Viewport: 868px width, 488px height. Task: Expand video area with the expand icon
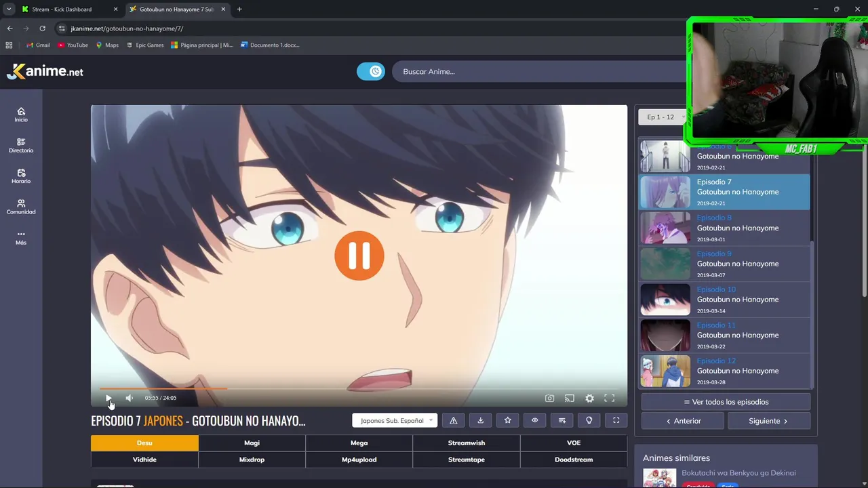[616, 420]
